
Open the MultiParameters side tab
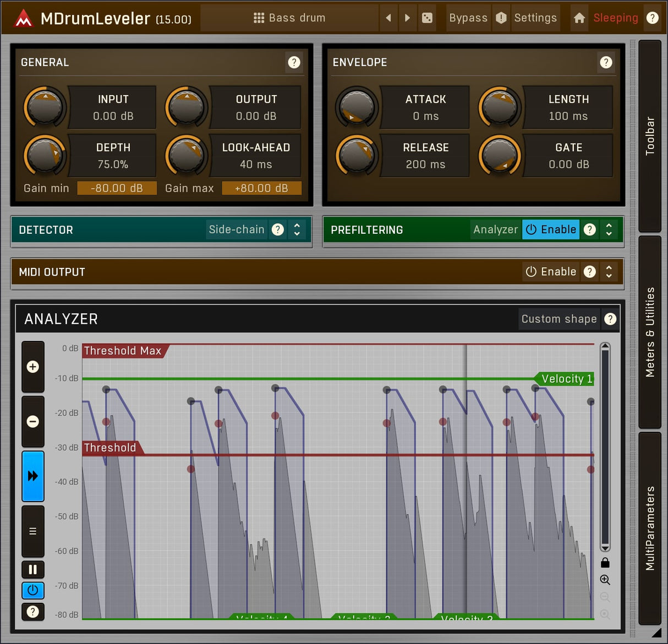point(650,528)
